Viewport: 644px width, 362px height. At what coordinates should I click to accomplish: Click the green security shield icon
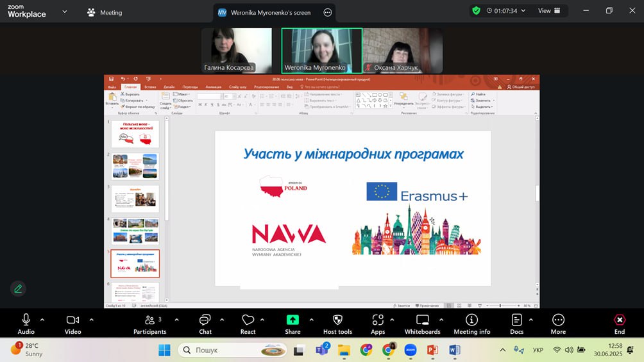[x=476, y=11]
